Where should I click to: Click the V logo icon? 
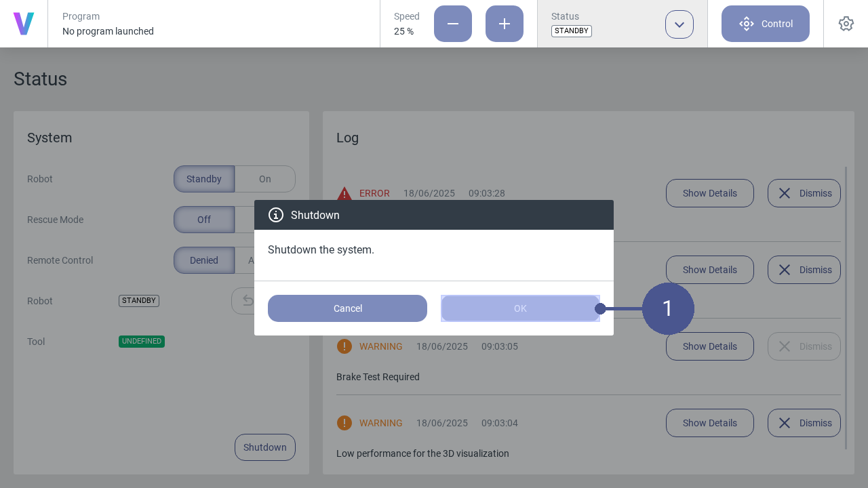pyautogui.click(x=24, y=24)
